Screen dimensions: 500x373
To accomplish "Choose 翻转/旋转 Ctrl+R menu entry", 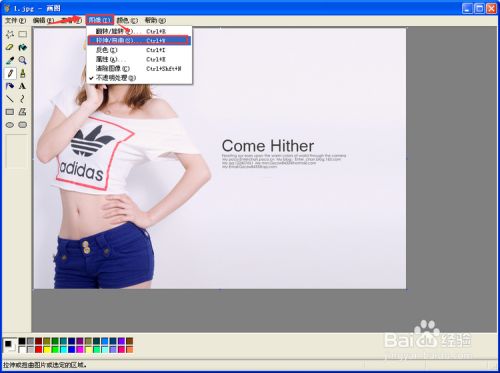I will (x=139, y=31).
